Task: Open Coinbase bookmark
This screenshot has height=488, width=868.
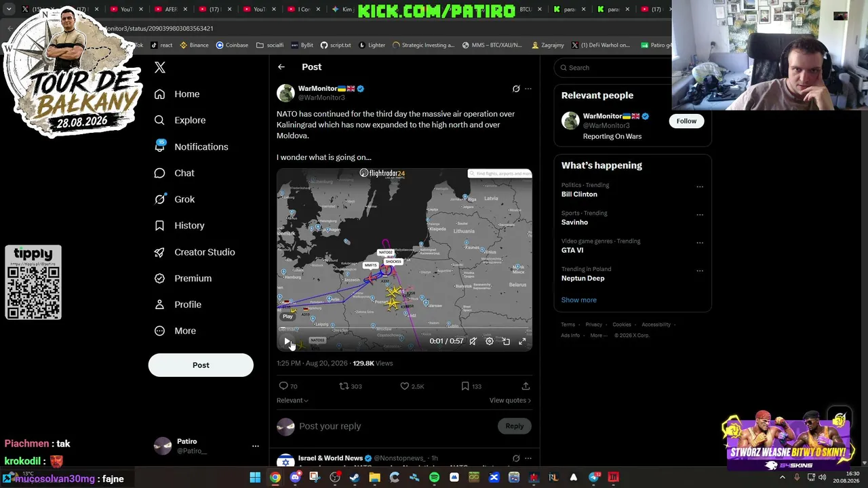Action: [x=232, y=45]
